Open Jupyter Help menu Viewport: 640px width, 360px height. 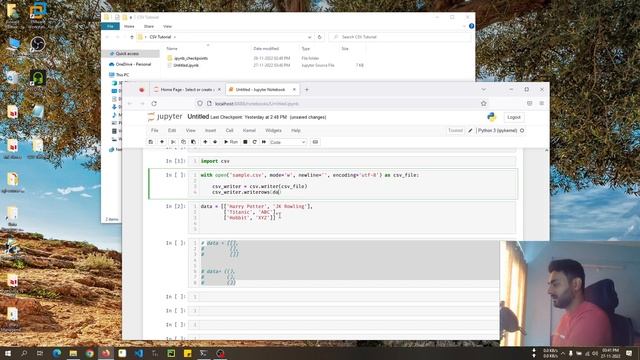(296, 131)
